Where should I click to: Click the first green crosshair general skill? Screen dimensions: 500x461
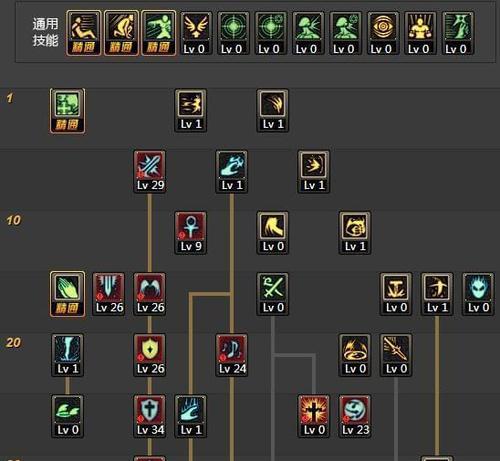coord(233,33)
